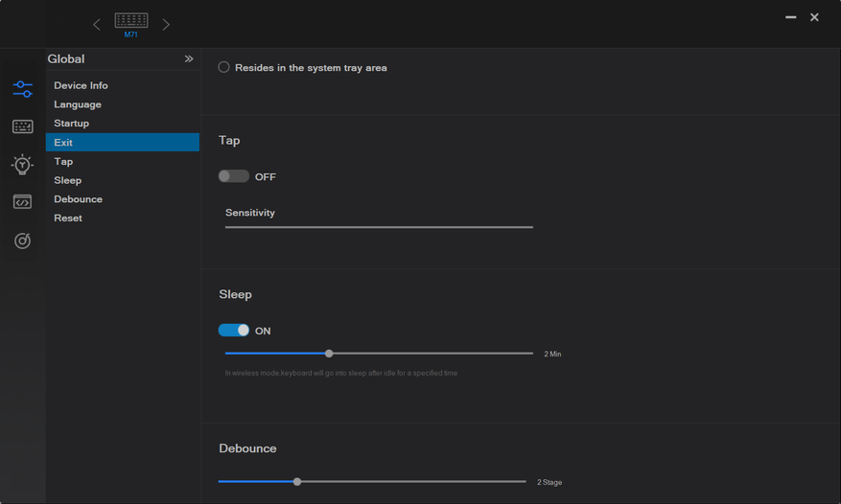Enable the Tap toggle switch
Viewport: 841px width, 504px height.
pos(233,176)
